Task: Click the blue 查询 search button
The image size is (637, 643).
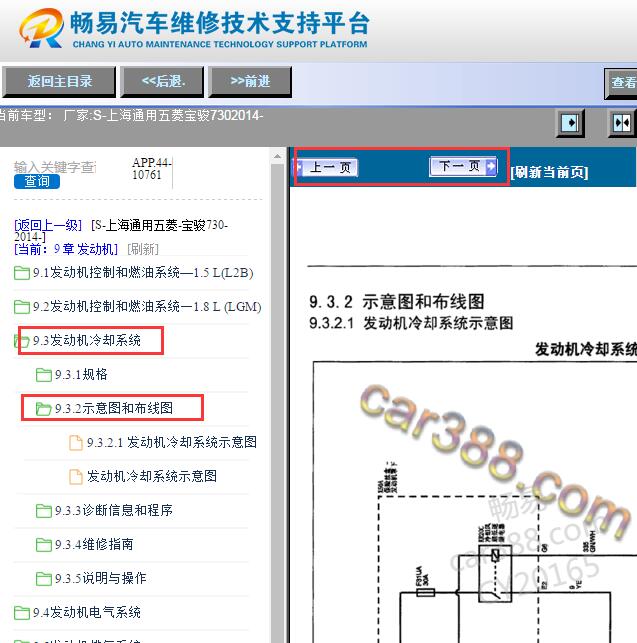Action: 37,181
